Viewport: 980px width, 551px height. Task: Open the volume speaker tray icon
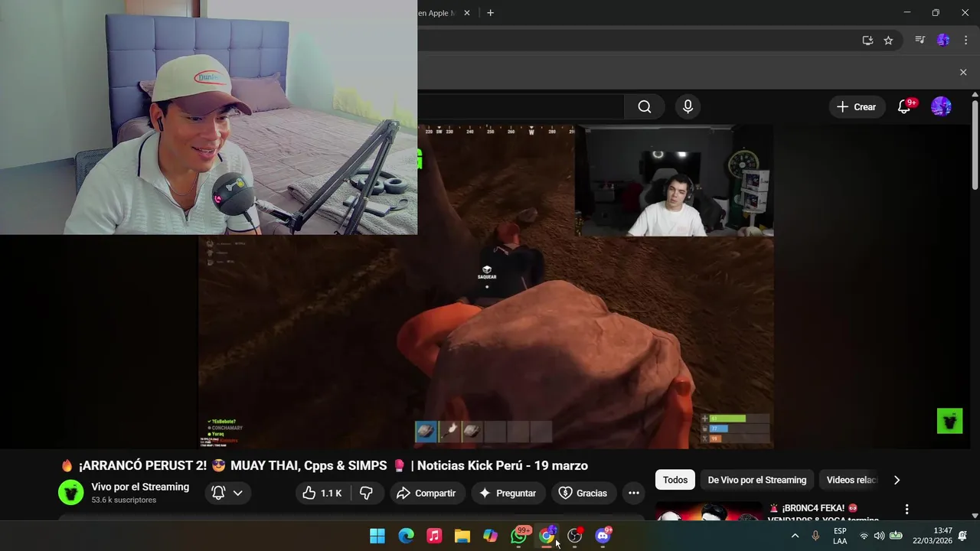pos(879,536)
